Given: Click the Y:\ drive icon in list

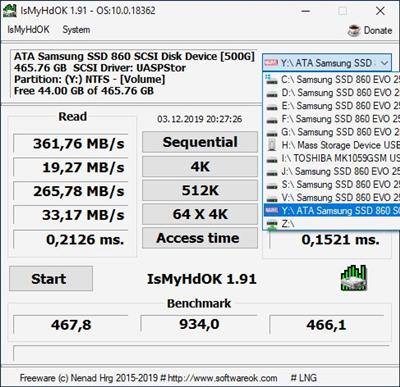Looking at the screenshot, I should pos(272,210).
